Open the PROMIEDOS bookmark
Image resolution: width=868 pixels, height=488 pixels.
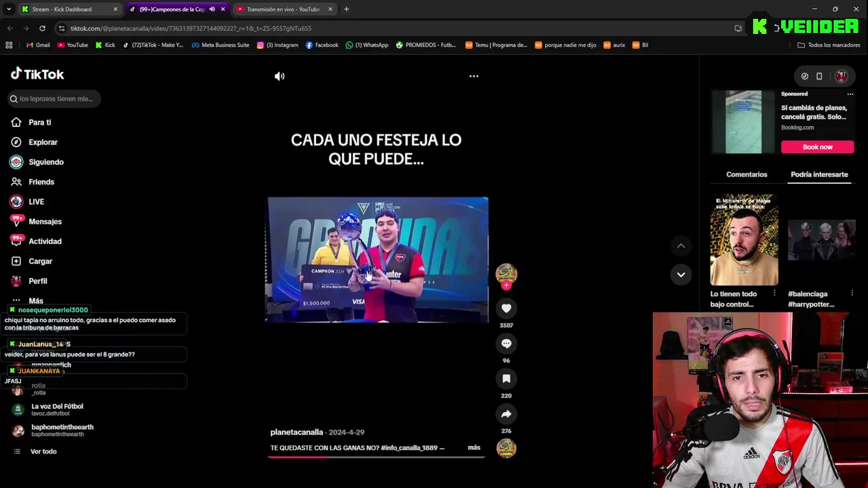coord(426,45)
